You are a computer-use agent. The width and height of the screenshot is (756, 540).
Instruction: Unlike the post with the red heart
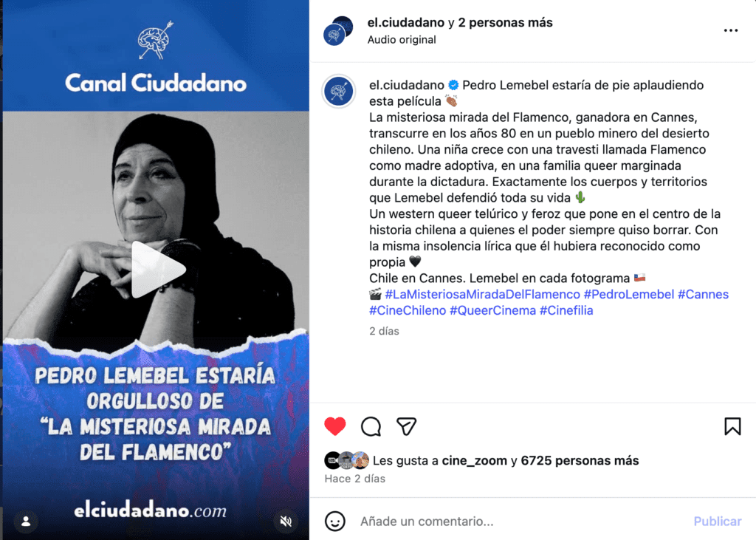click(x=334, y=426)
